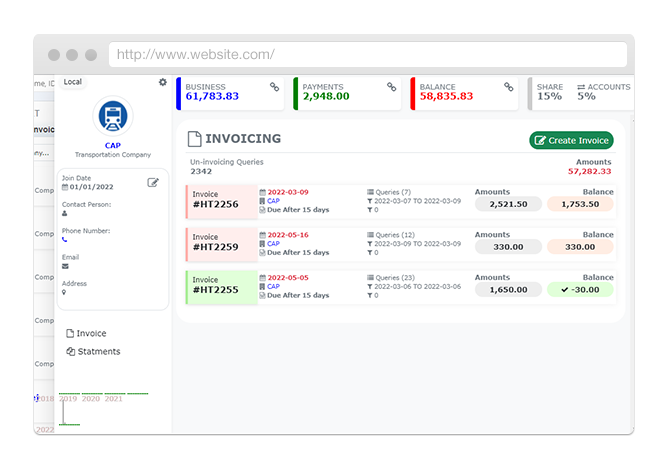This screenshot has width=659, height=457.
Task: Click the CAP train logo avatar
Action: [x=112, y=117]
